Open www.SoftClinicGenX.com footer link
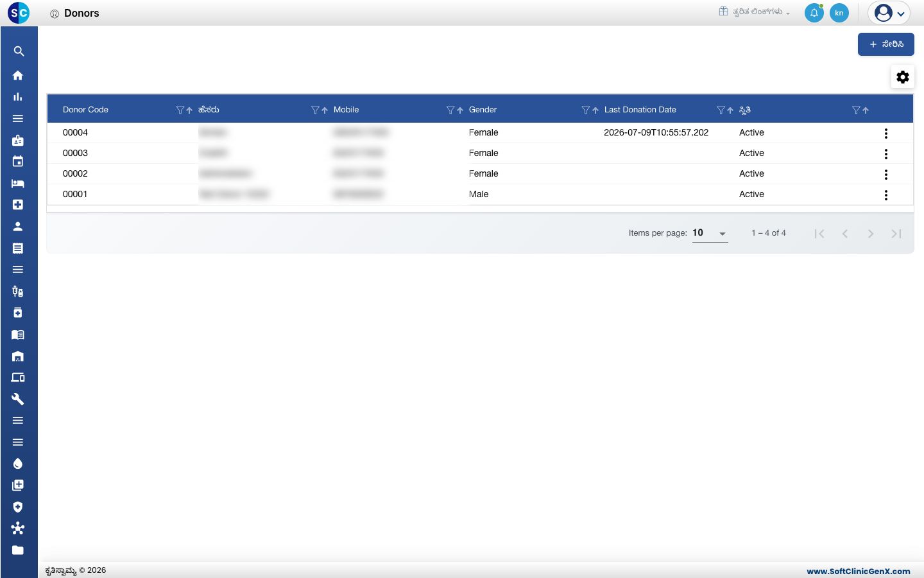 tap(859, 571)
